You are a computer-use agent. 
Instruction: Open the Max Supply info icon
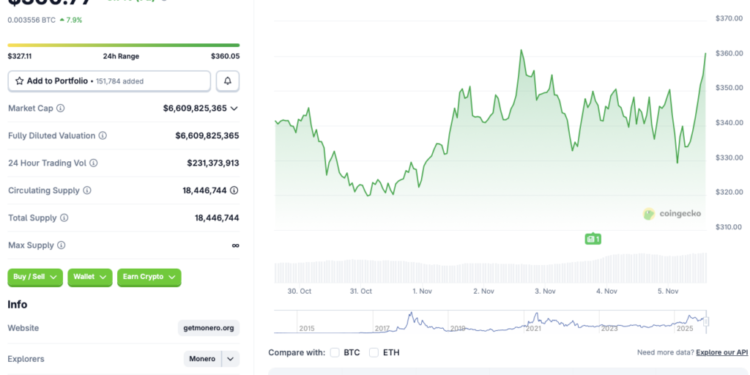pyautogui.click(x=61, y=245)
